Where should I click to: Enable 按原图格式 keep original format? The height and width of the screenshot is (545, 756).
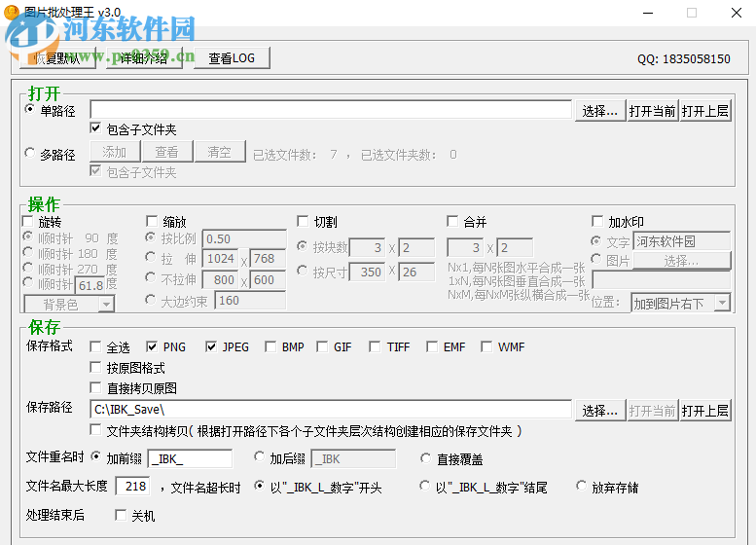click(95, 368)
